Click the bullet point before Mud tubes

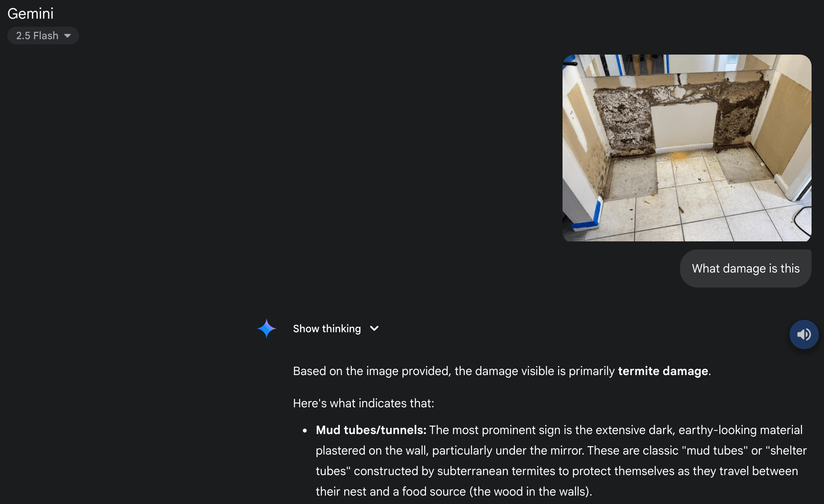(305, 430)
